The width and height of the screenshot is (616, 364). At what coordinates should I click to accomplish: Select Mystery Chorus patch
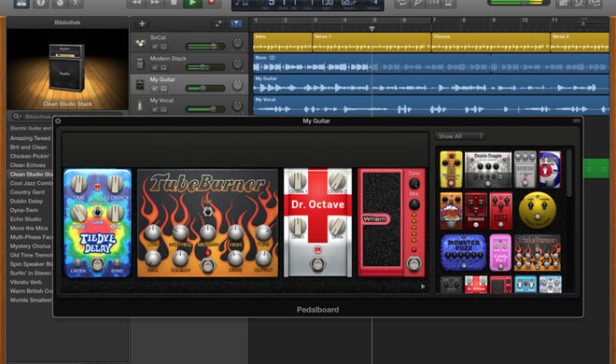point(30,246)
